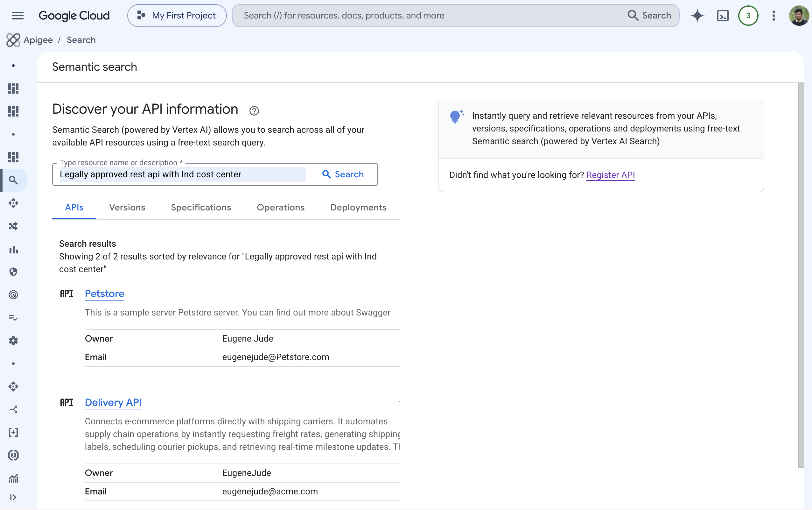
Task: Click the API type icon next to Delivery API
Action: [67, 402]
